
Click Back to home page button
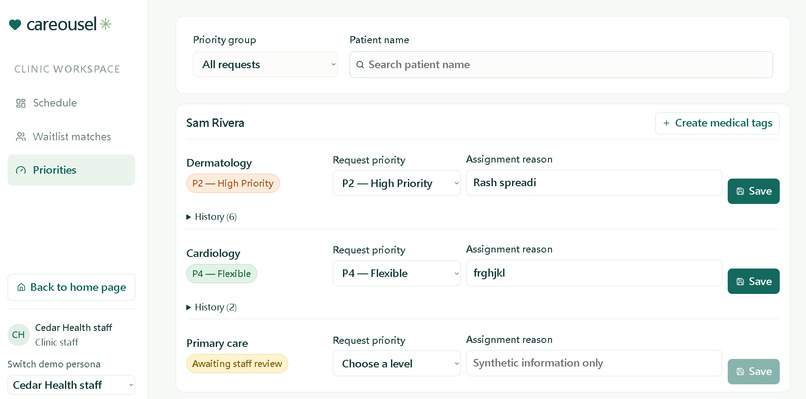click(x=71, y=287)
